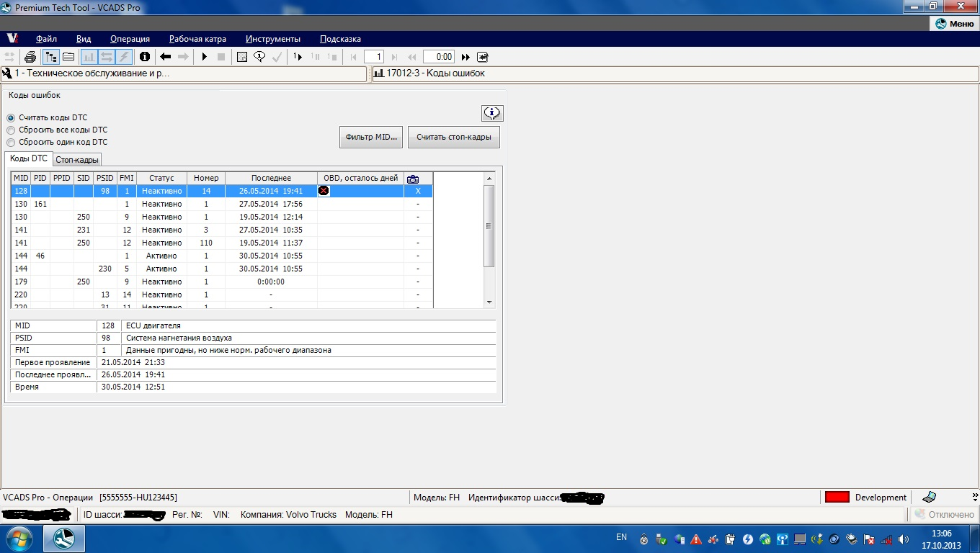
Task: Open the black information circle toolbar icon
Action: point(145,57)
